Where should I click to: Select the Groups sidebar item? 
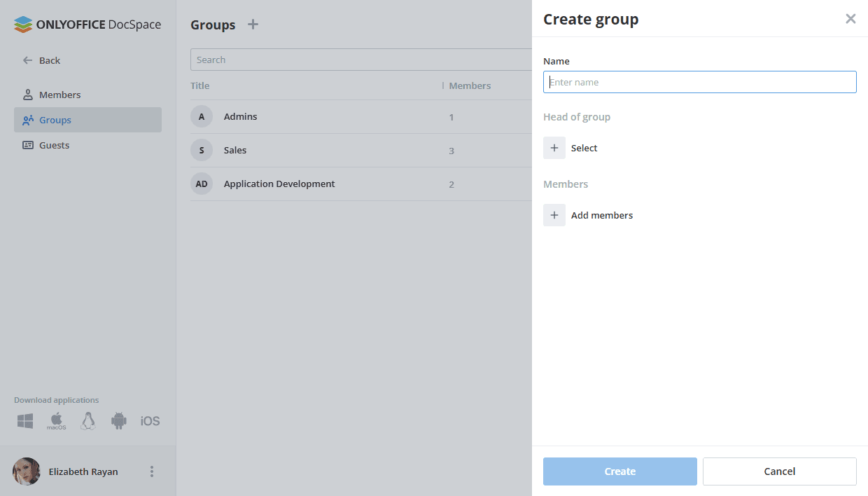(x=55, y=120)
